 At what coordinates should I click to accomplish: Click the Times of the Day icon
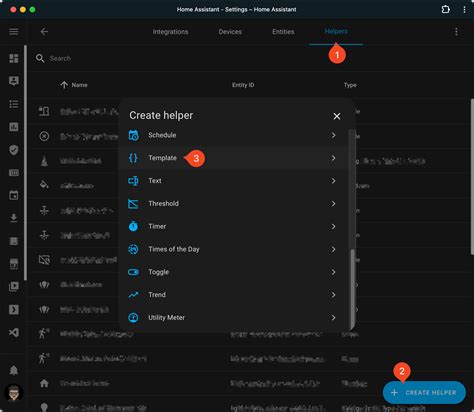pos(133,249)
